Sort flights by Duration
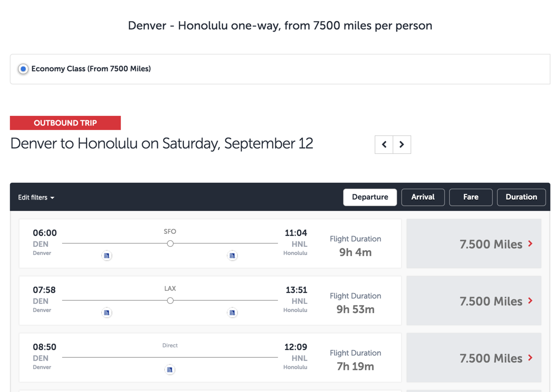Viewport: 557px width, 392px height. click(521, 197)
